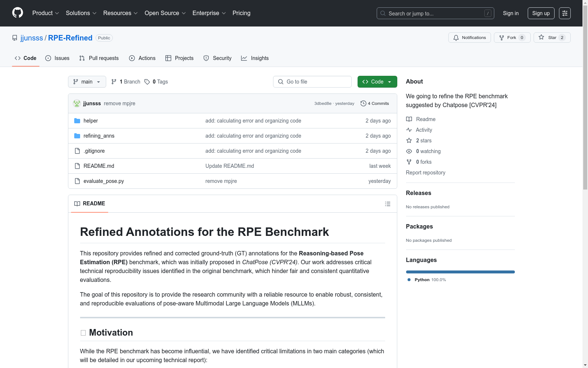Screen dimensions: 588x368
Task: Click the Fork icon in header button
Action: pos(502,38)
